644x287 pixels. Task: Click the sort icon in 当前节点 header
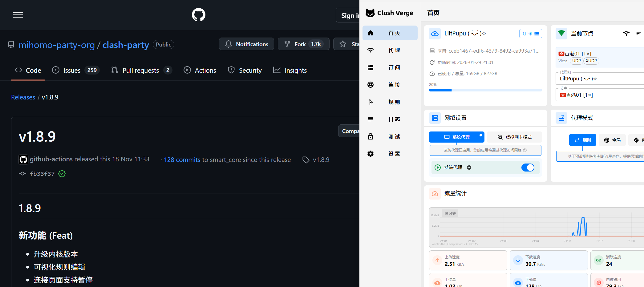pyautogui.click(x=638, y=34)
